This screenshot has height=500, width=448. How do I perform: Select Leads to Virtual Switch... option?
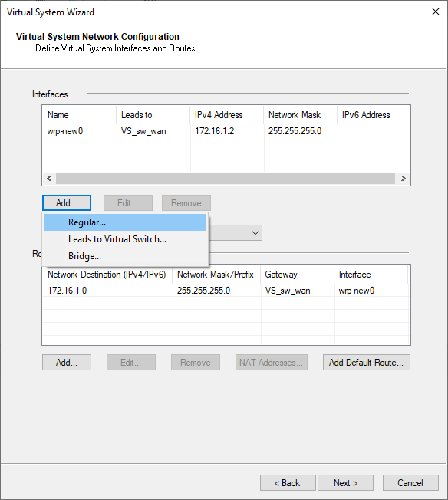[x=125, y=239]
